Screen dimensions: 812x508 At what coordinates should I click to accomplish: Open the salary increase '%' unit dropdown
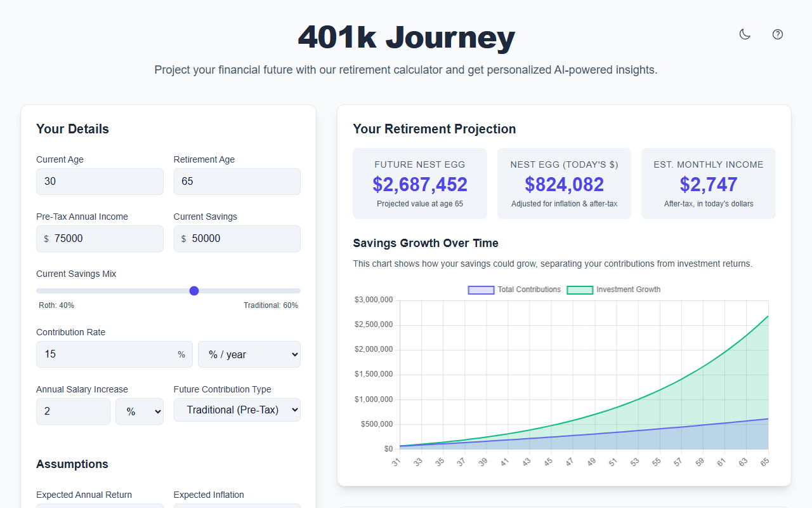tap(140, 411)
